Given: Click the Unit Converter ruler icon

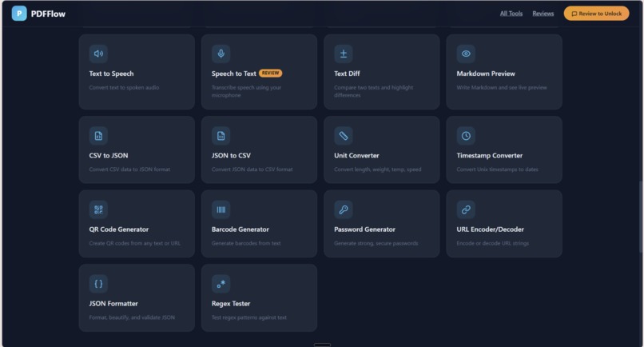Looking at the screenshot, I should pyautogui.click(x=344, y=136).
